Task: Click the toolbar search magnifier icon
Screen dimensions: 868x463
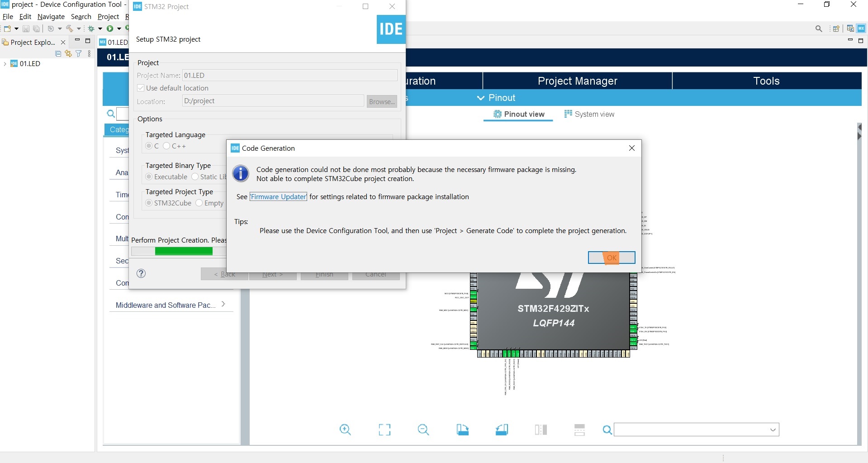Action: [819, 29]
